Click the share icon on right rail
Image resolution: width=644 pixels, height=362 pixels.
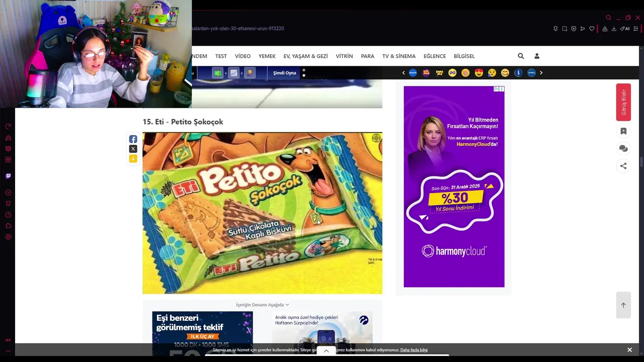(x=623, y=166)
